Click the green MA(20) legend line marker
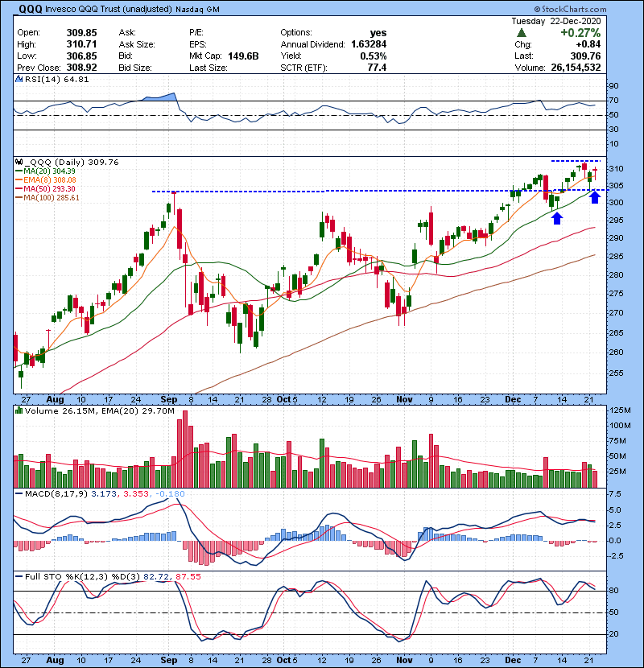The width and height of the screenshot is (644, 668). (x=19, y=171)
